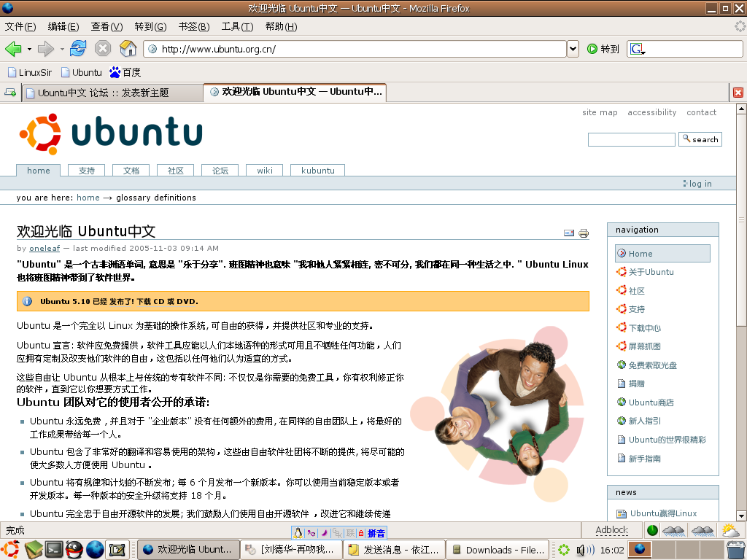Go to the Home page icon
Screen dimensions: 747x560
pyautogui.click(x=128, y=48)
